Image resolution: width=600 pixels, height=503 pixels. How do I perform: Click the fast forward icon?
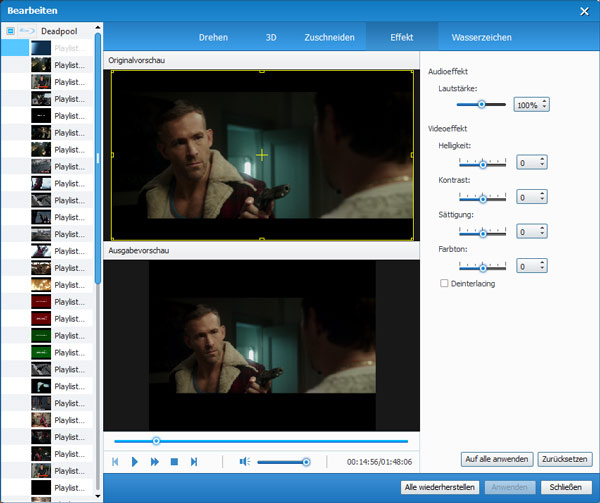point(155,461)
